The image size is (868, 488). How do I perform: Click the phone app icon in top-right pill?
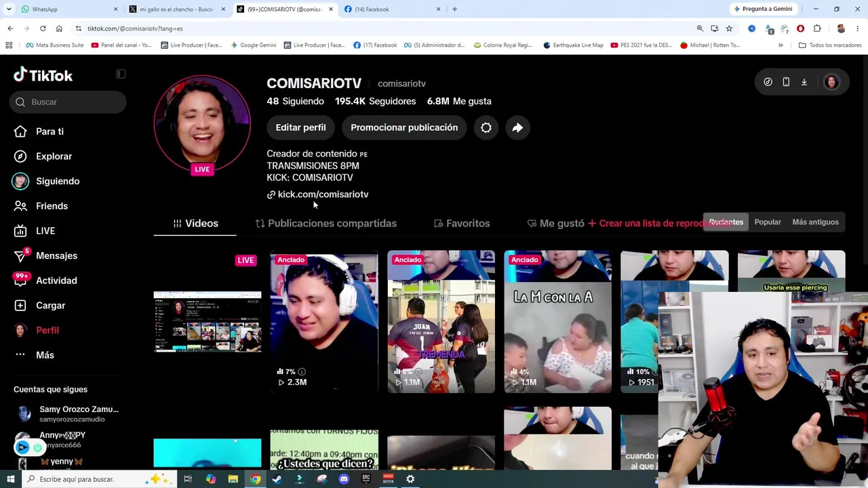pos(786,82)
